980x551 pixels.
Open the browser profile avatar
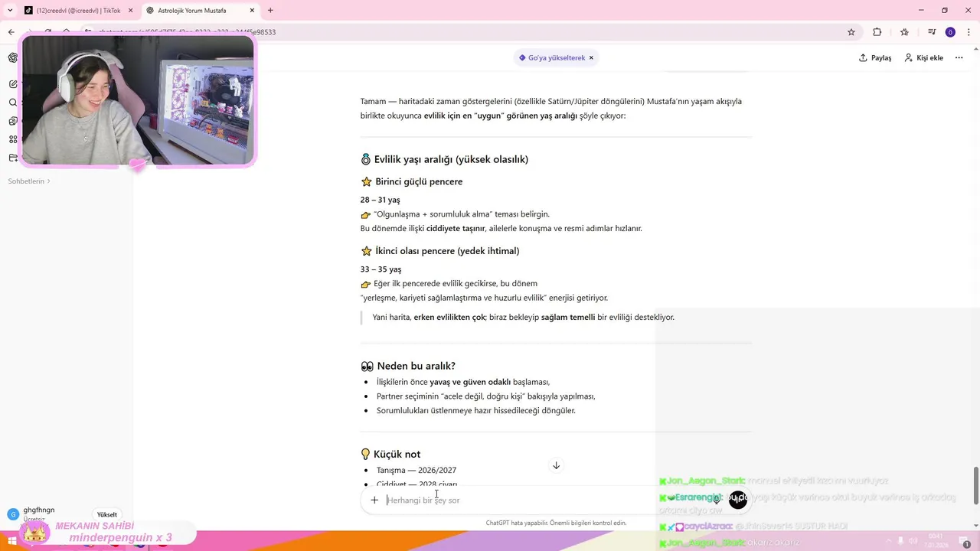tap(950, 32)
